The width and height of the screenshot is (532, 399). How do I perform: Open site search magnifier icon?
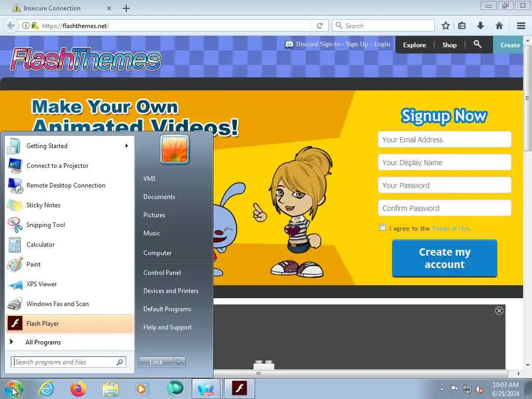click(x=477, y=44)
